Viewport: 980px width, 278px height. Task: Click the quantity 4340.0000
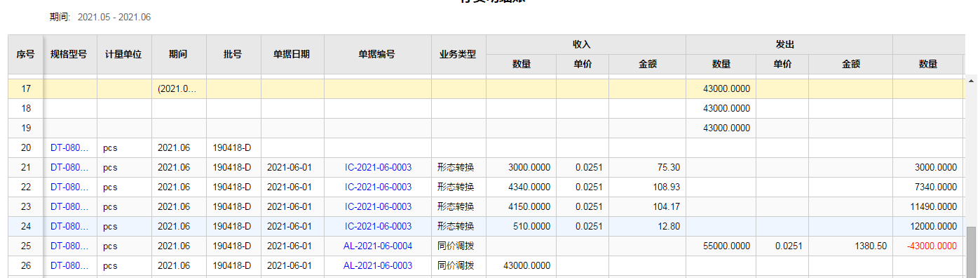[529, 187]
